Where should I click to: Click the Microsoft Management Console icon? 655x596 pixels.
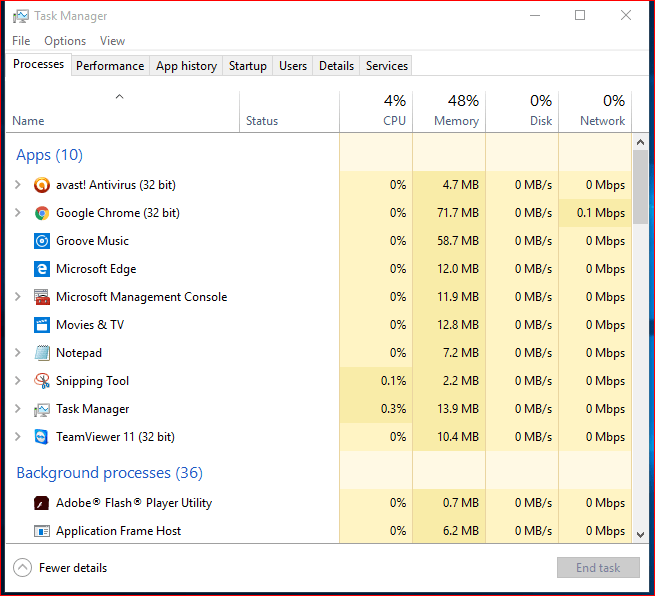point(42,297)
